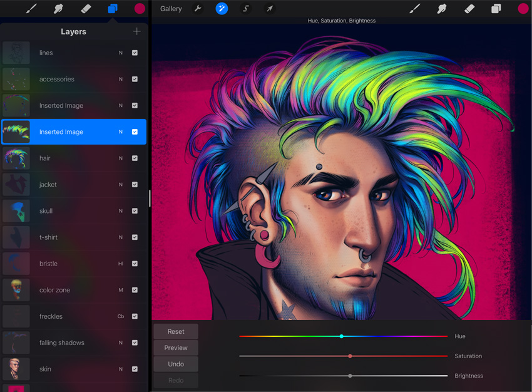
Task: Open the Cb blend mode on freckles layer
Action: 120,316
